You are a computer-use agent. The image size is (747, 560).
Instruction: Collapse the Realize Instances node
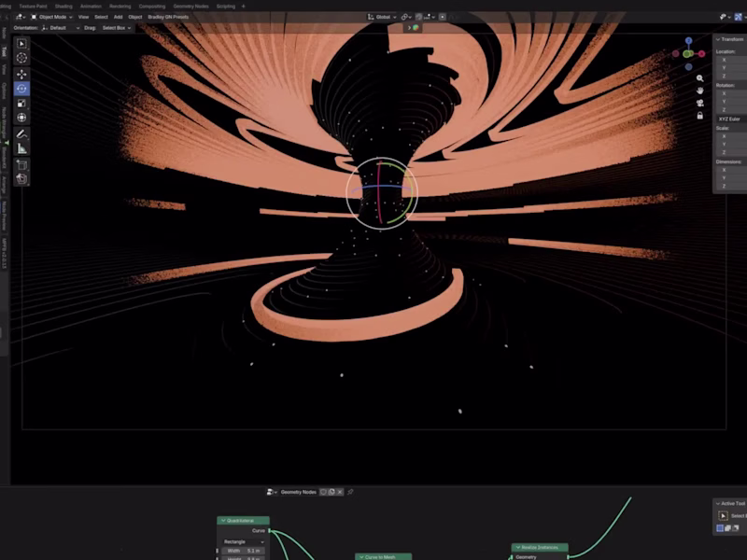click(518, 547)
